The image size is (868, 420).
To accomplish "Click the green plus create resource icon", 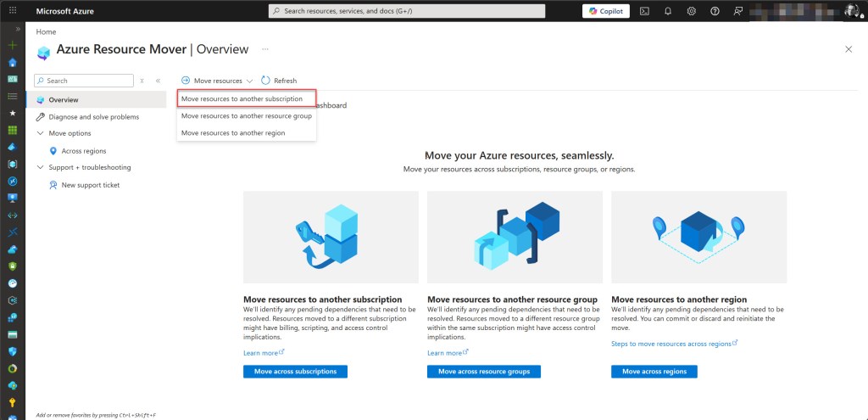I will [x=12, y=46].
